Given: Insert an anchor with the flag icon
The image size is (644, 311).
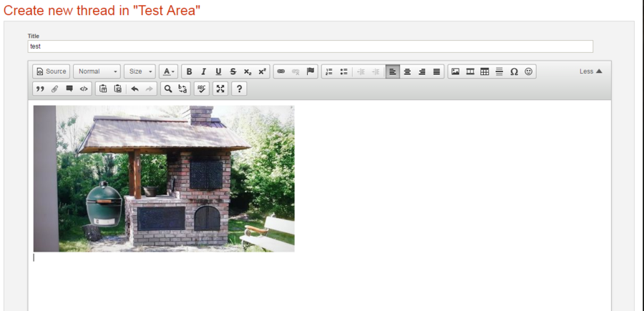Looking at the screenshot, I should click(311, 71).
